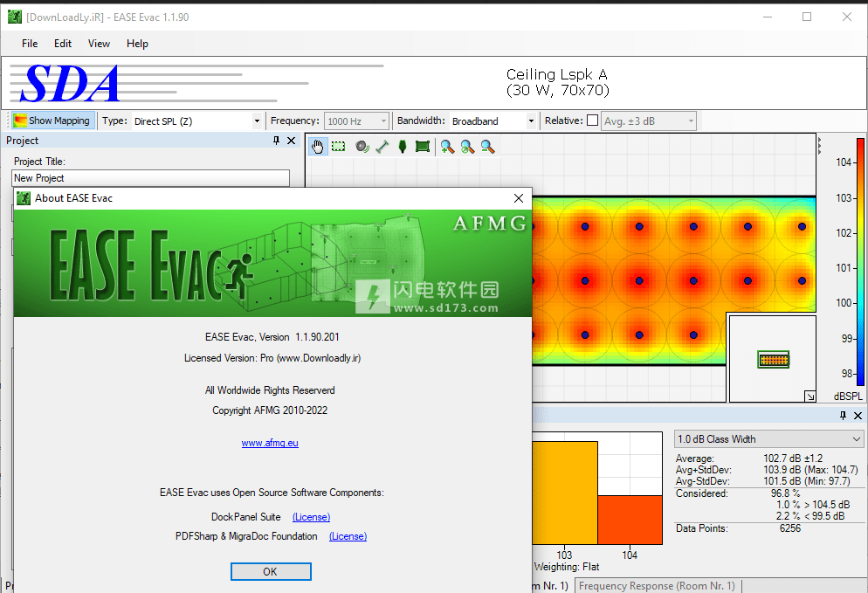Click the Considered 96.8 % value
Screen dimensions: 868x593
(x=785, y=493)
